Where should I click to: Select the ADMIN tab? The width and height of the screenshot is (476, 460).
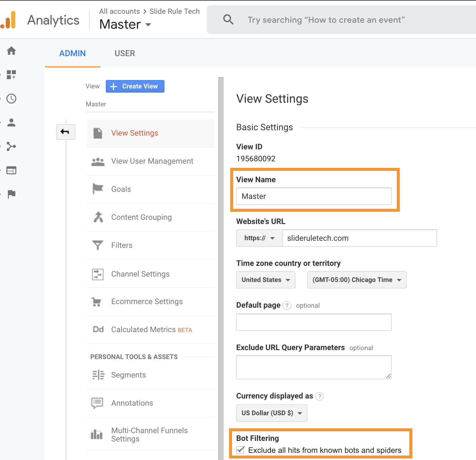click(x=72, y=53)
